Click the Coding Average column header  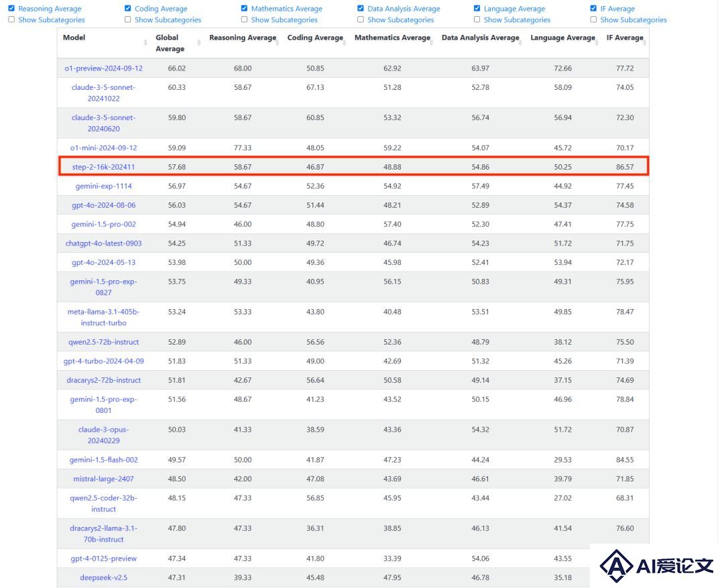[315, 38]
